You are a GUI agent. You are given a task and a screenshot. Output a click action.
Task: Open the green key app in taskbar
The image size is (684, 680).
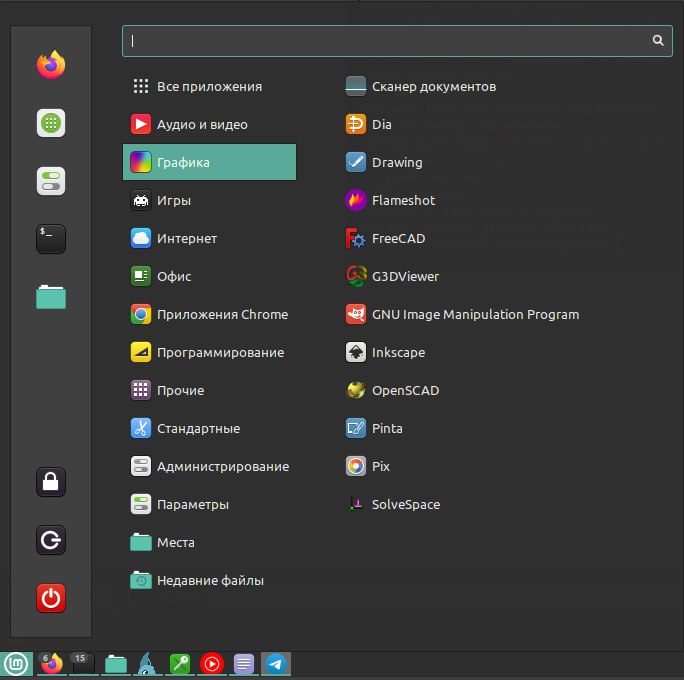[180, 664]
